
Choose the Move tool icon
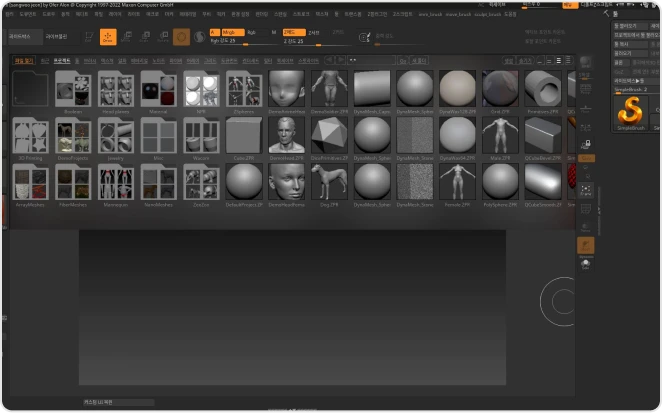pos(126,37)
